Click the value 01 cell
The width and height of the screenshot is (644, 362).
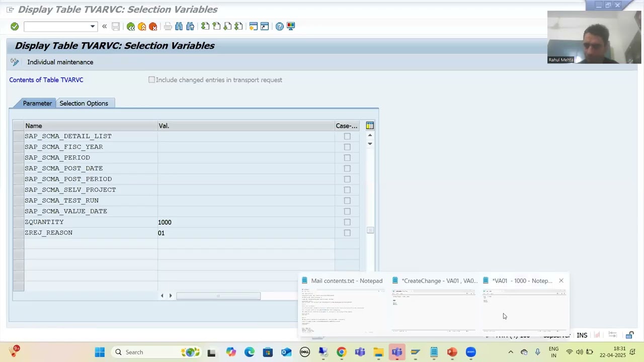(246, 233)
